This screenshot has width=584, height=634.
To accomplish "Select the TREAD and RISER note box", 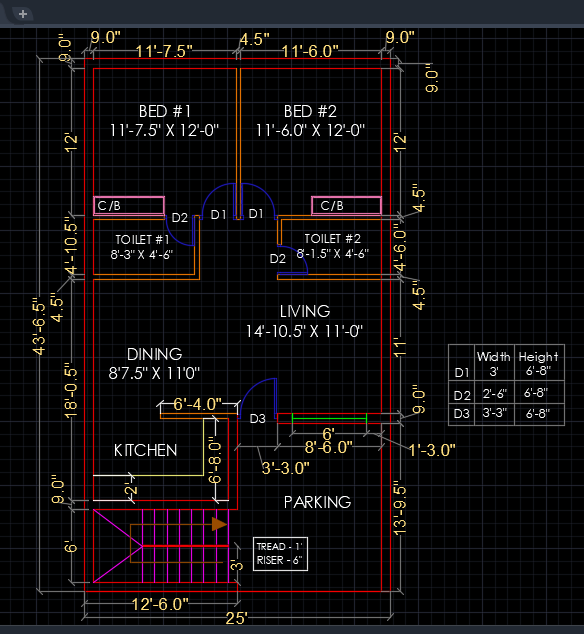I will [x=280, y=554].
